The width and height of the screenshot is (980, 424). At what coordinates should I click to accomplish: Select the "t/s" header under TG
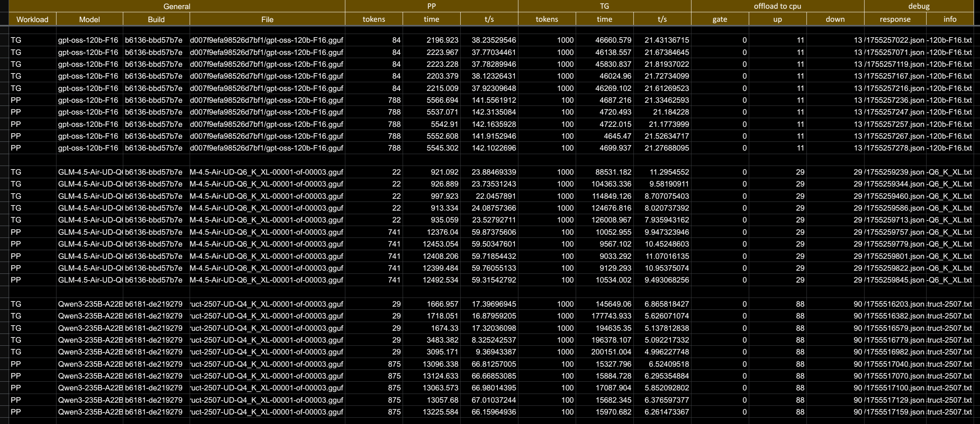[x=662, y=19]
